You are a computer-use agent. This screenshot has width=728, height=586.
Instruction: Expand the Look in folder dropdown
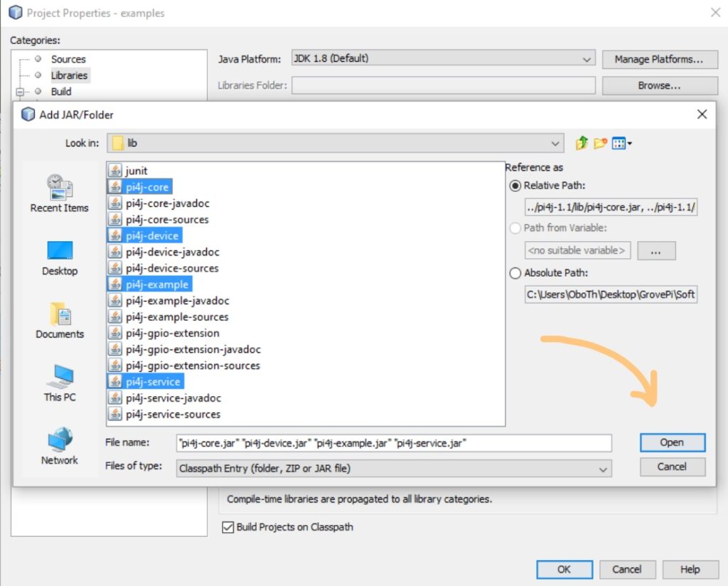(555, 143)
